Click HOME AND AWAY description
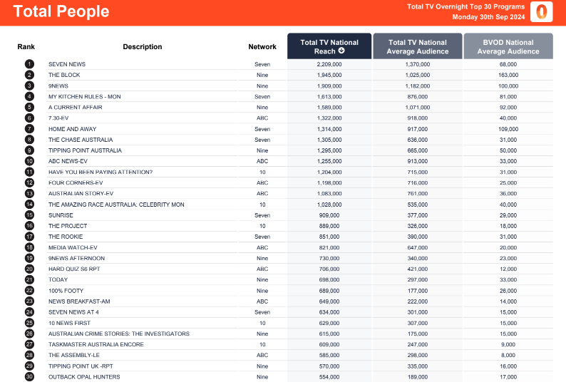The height and width of the screenshot is (392, 566). pos(72,129)
